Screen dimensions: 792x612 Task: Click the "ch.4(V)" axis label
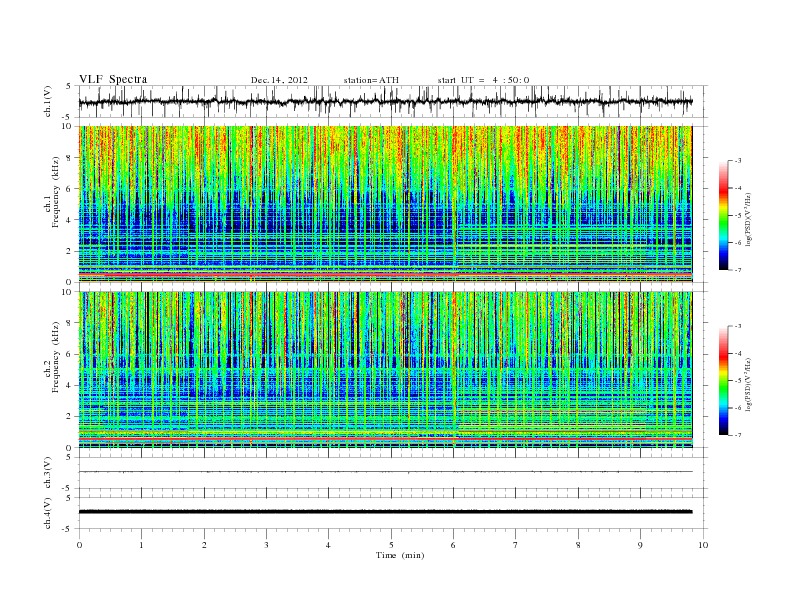pyautogui.click(x=47, y=513)
